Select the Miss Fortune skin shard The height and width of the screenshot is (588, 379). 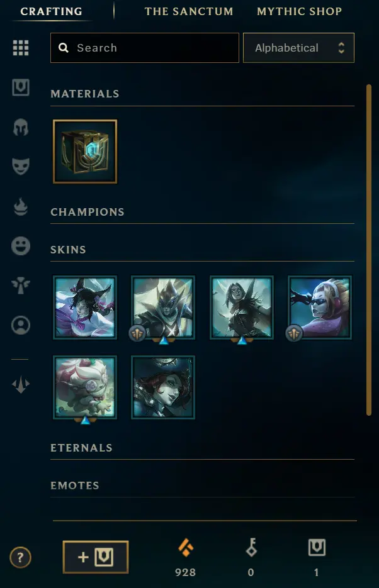click(x=163, y=387)
